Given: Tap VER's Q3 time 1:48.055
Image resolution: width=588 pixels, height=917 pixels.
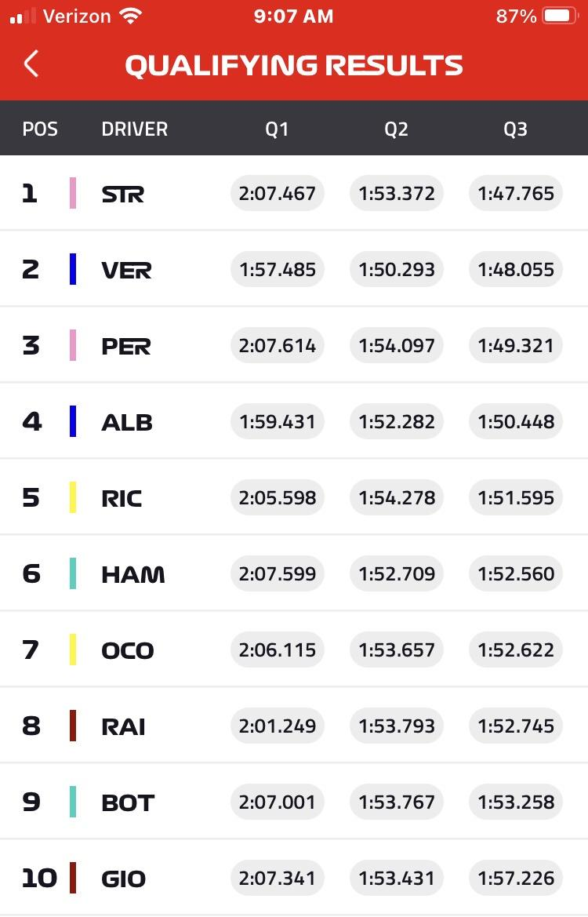Looking at the screenshot, I should (516, 269).
